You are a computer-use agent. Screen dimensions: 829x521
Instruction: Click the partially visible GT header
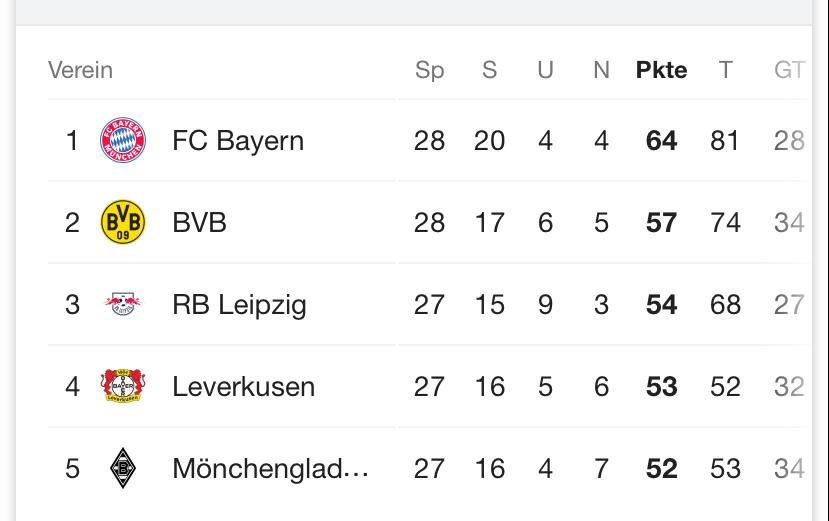click(x=789, y=70)
